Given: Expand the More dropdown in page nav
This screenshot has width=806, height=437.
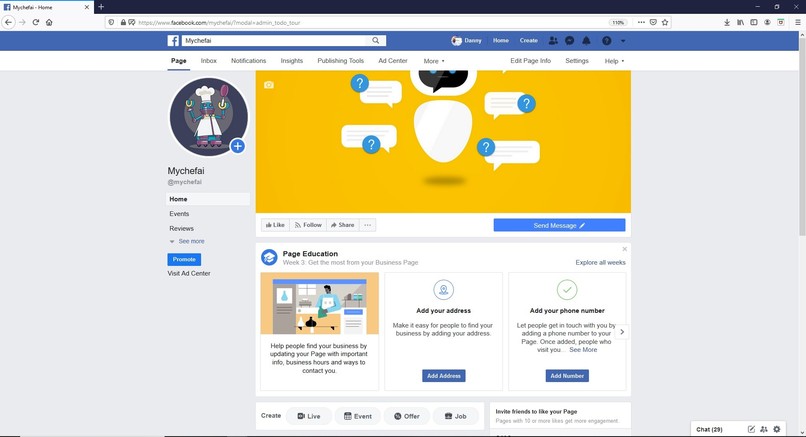Looking at the screenshot, I should coord(434,61).
